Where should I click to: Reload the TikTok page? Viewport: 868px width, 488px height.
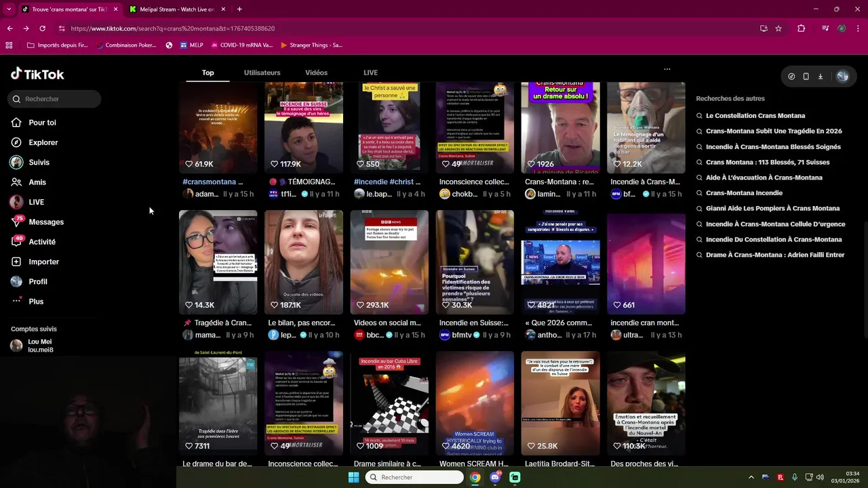point(42,28)
